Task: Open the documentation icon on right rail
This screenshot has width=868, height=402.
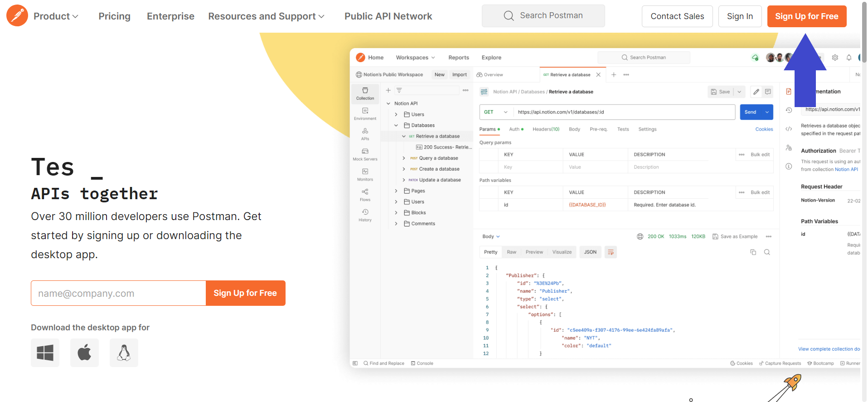Action: [789, 92]
